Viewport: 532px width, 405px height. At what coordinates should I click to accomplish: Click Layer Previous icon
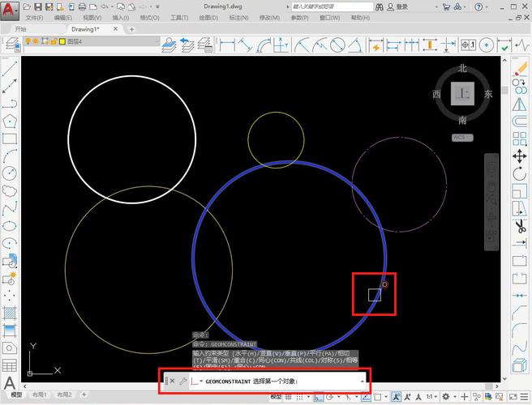click(x=187, y=45)
